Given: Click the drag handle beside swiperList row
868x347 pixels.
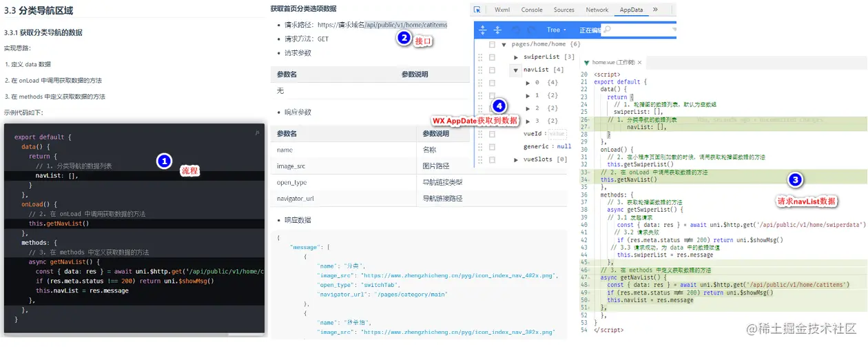Looking at the screenshot, I should click(x=481, y=57).
